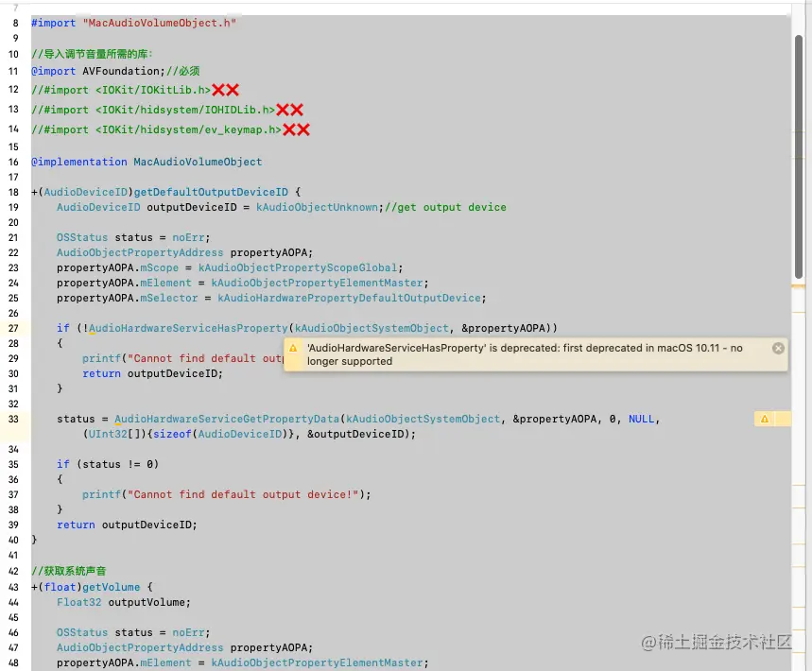Screen dimensions: 812x671
Task: Click '//get output device' comment on line 19
Action: (446, 207)
